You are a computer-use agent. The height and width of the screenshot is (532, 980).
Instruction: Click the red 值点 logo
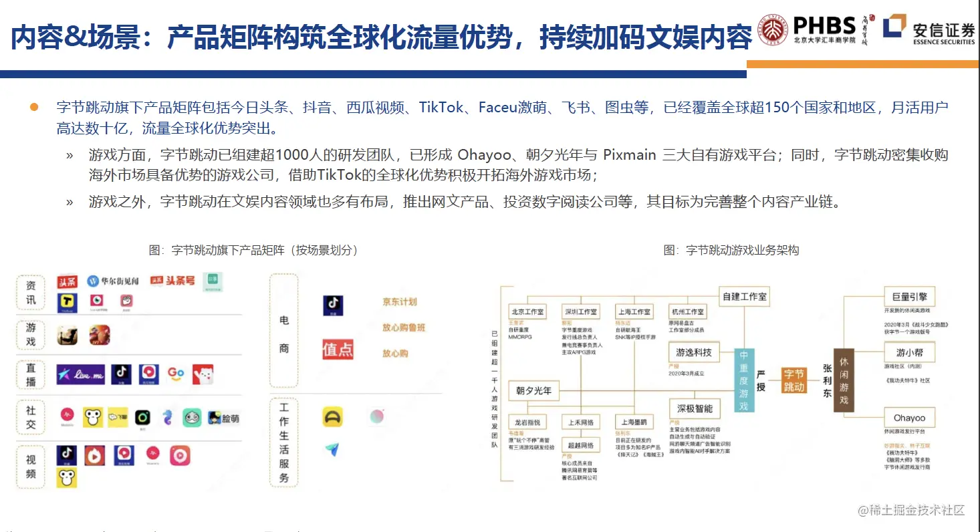click(x=337, y=350)
